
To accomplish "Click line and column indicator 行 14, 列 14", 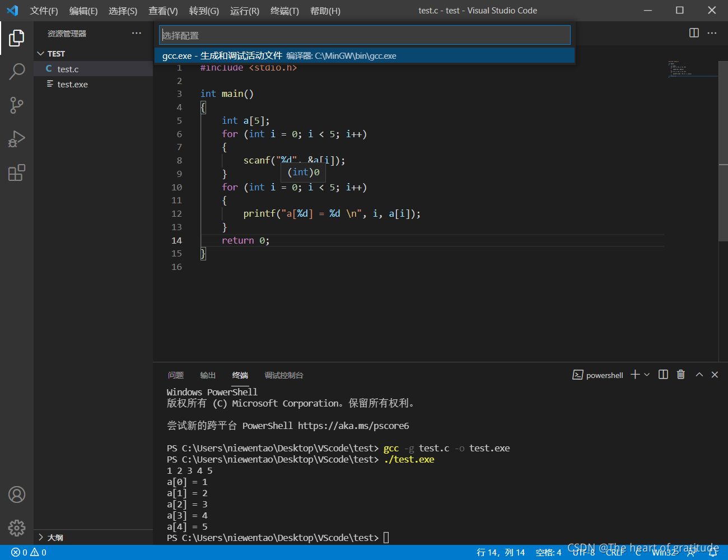I will [x=501, y=553].
